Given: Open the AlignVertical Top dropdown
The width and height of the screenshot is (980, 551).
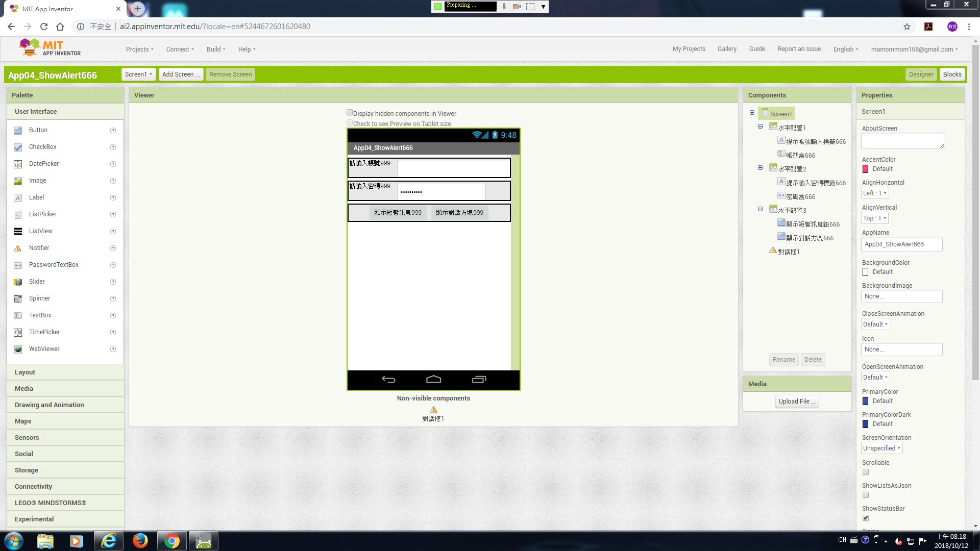Looking at the screenshot, I should [x=875, y=218].
